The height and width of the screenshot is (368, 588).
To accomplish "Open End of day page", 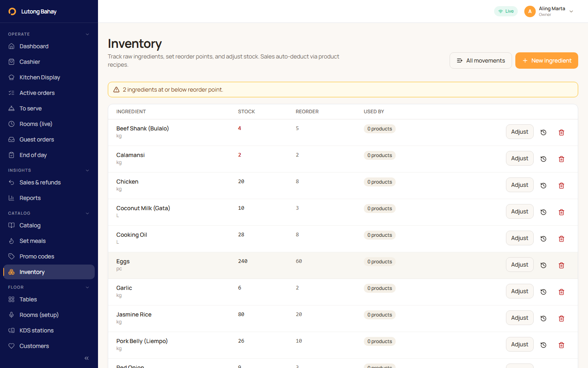I will pyautogui.click(x=49, y=155).
